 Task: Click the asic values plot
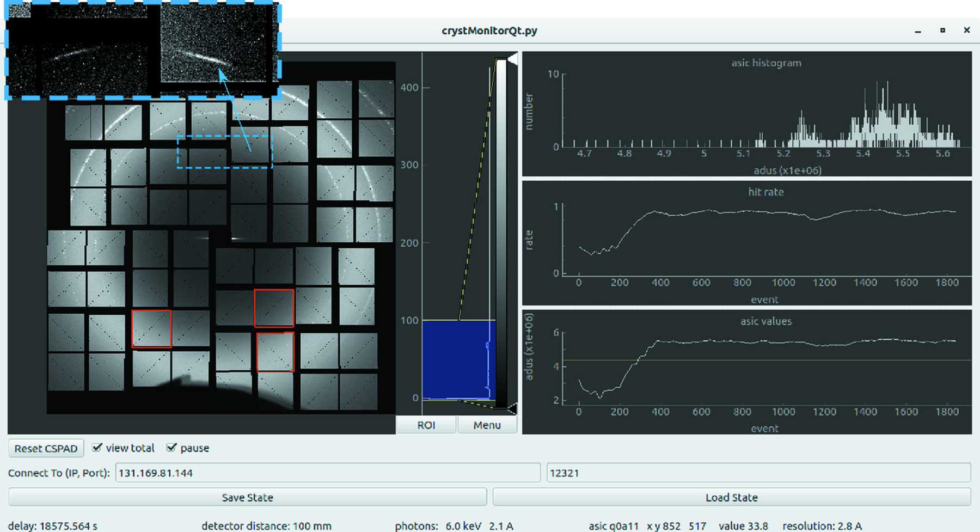(747, 372)
